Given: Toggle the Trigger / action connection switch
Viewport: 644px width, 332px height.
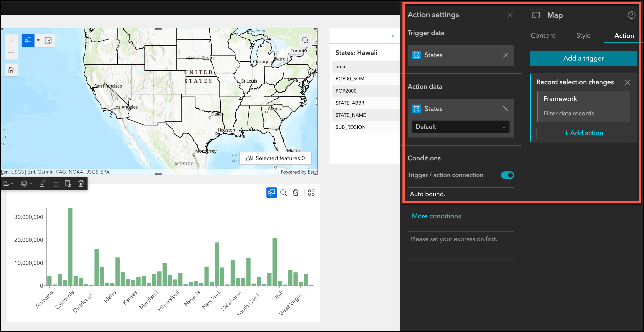Looking at the screenshot, I should click(x=507, y=175).
